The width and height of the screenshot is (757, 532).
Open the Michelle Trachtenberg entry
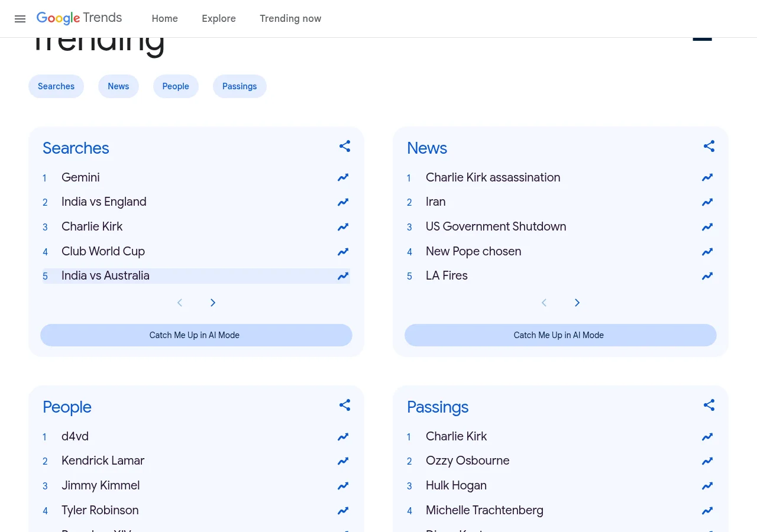pyautogui.click(x=484, y=510)
